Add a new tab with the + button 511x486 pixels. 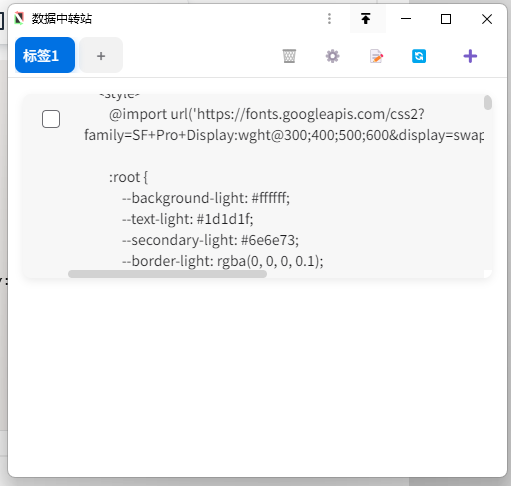101,55
